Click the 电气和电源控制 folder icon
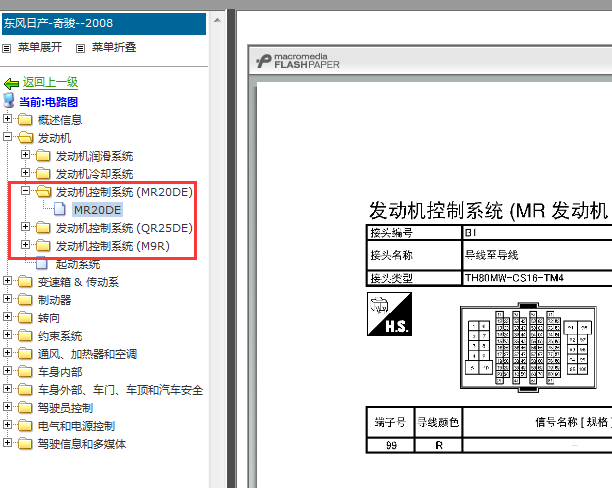 coord(25,425)
